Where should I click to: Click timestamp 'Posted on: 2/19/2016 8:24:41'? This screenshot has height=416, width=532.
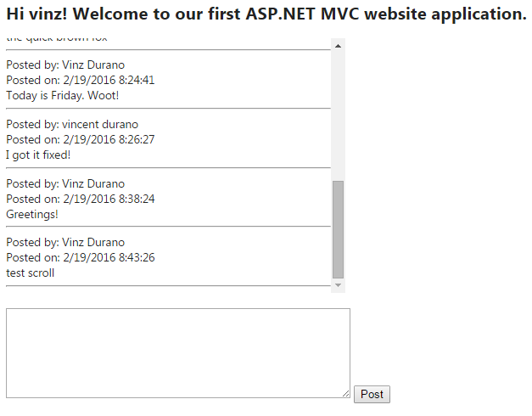[81, 80]
